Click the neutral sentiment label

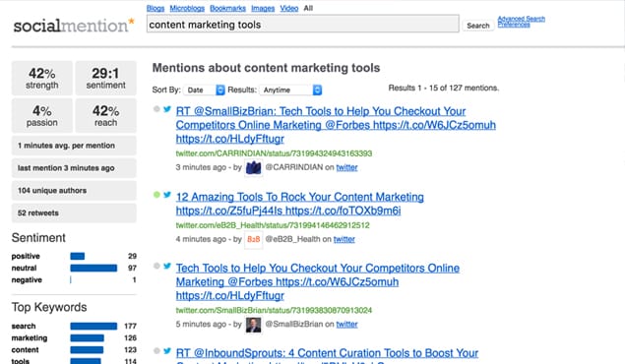click(x=24, y=268)
